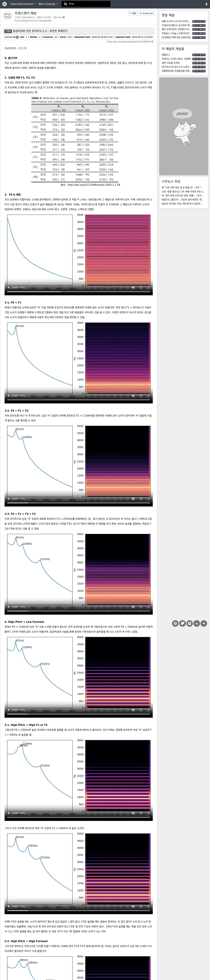Open more options on 3-3 F0 + F1 + F2 + F3 video
Image resolution: width=210 pixels, height=980 pixels.
tap(149, 607)
